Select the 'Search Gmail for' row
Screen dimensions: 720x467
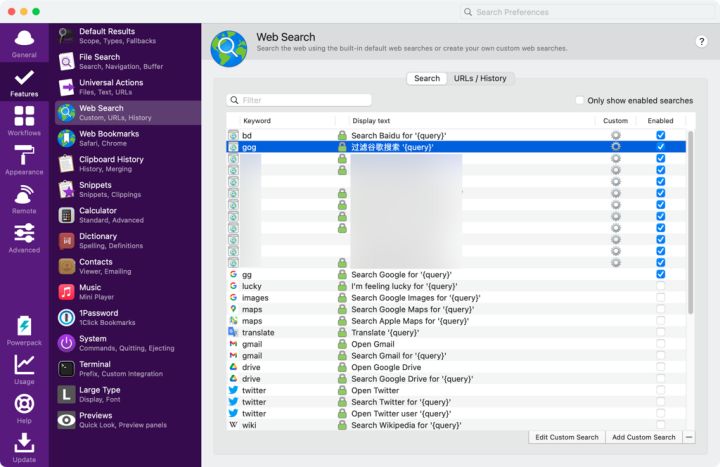click(456, 355)
